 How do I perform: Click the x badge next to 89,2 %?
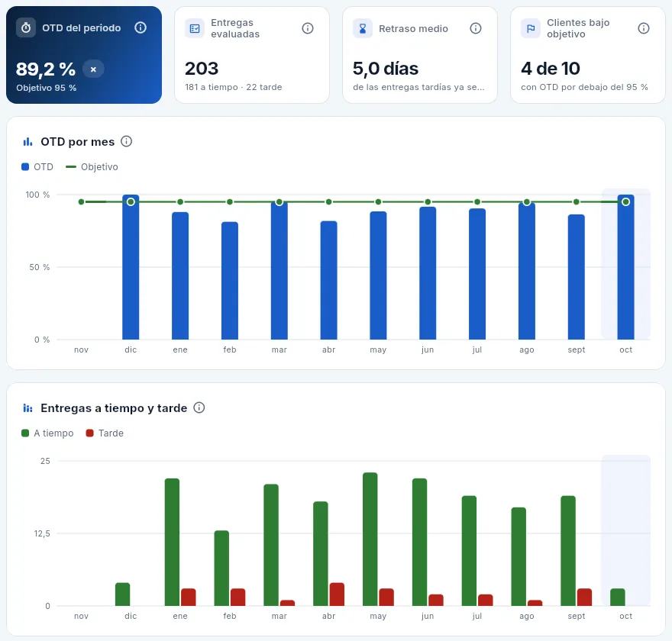point(93,69)
